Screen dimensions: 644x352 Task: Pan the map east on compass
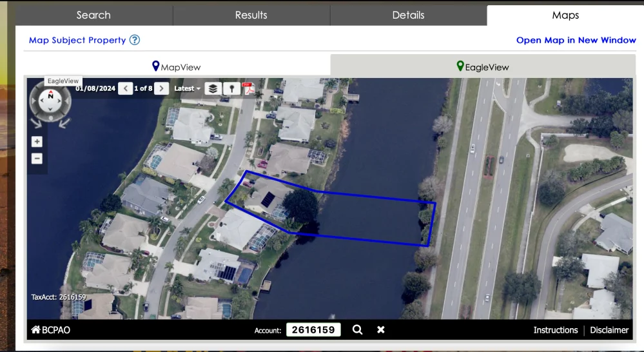pos(59,101)
